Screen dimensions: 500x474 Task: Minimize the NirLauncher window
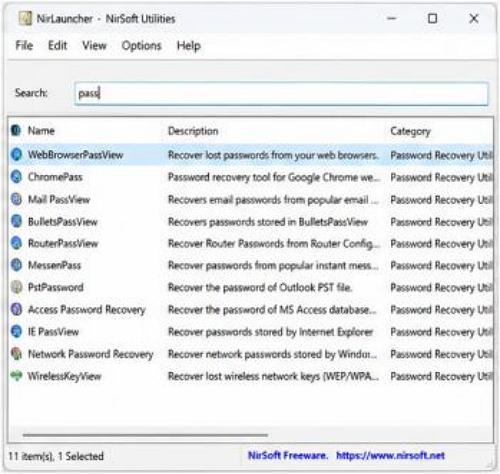coord(392,18)
